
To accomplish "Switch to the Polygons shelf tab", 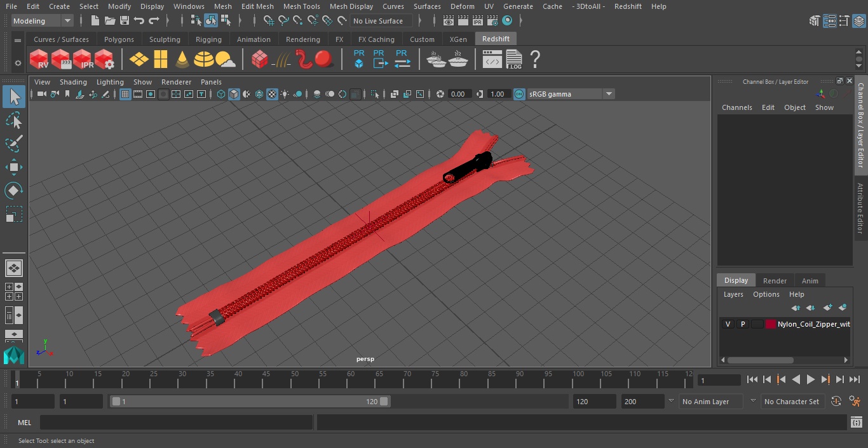I will pyautogui.click(x=119, y=39).
